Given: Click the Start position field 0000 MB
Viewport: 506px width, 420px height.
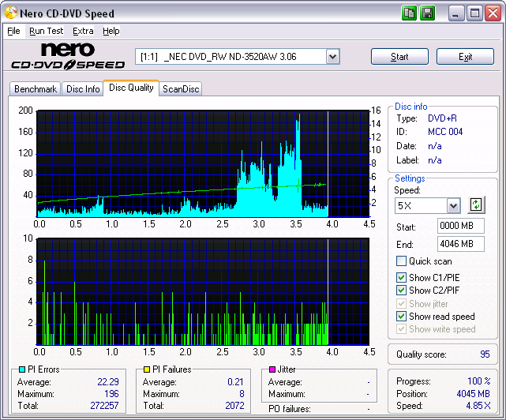Looking at the screenshot, I should tap(461, 226).
